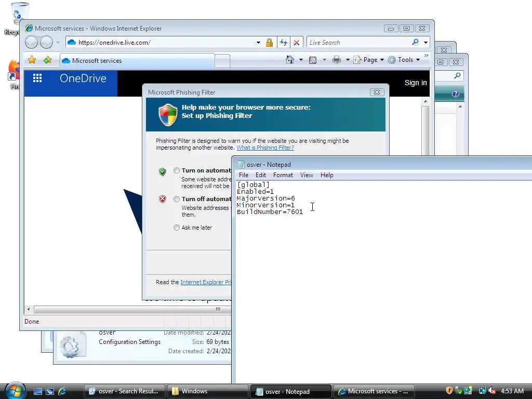This screenshot has height=399, width=532.
Task: Open the Favorites Center star icon
Action: 32,60
